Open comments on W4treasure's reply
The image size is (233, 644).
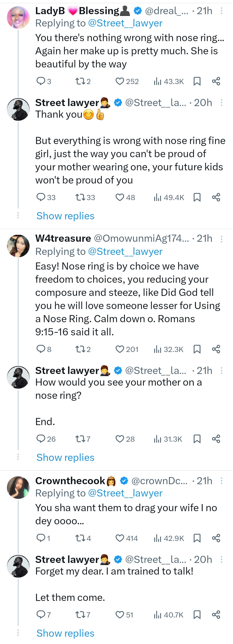coord(41,349)
